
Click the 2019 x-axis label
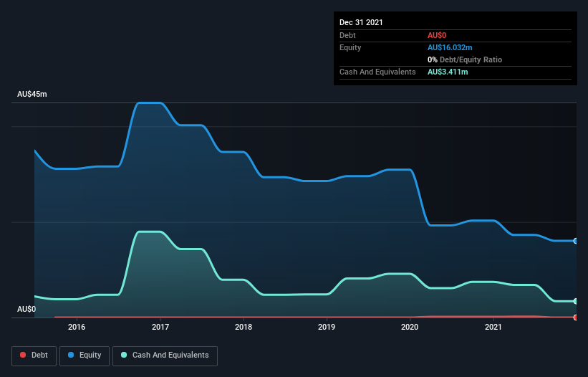click(x=327, y=327)
